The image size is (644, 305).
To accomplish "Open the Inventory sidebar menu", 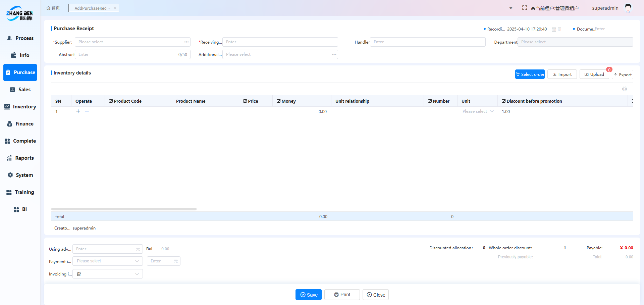I will coord(20,107).
